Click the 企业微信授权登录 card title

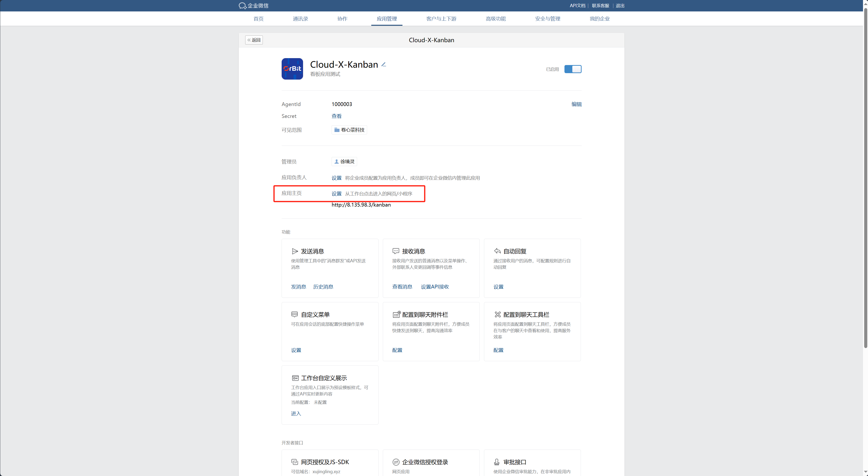(425, 462)
